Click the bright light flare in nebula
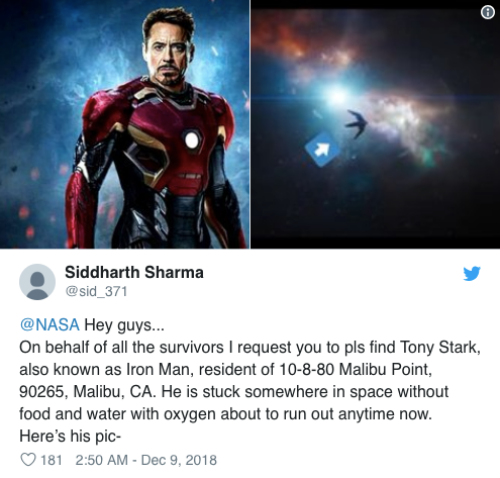Screen dimensions: 500x478 pyautogui.click(x=335, y=95)
